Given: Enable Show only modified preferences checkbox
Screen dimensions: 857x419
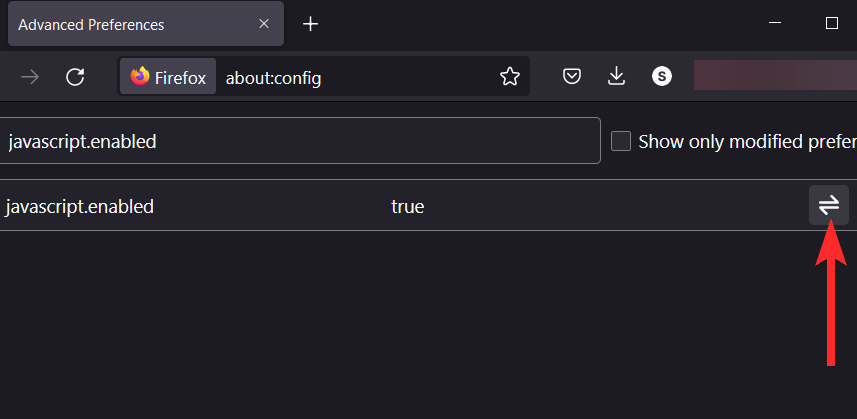Looking at the screenshot, I should (x=621, y=141).
